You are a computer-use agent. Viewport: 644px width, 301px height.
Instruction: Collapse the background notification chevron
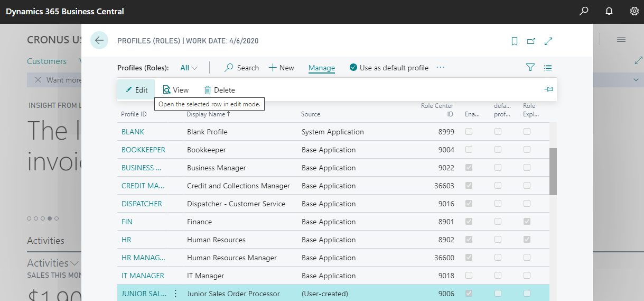636,80
